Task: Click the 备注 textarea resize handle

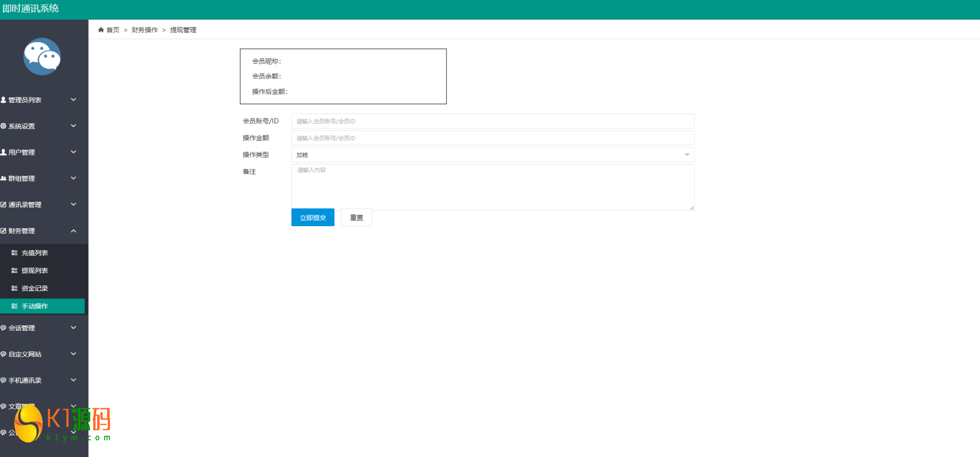Action: pyautogui.click(x=691, y=208)
